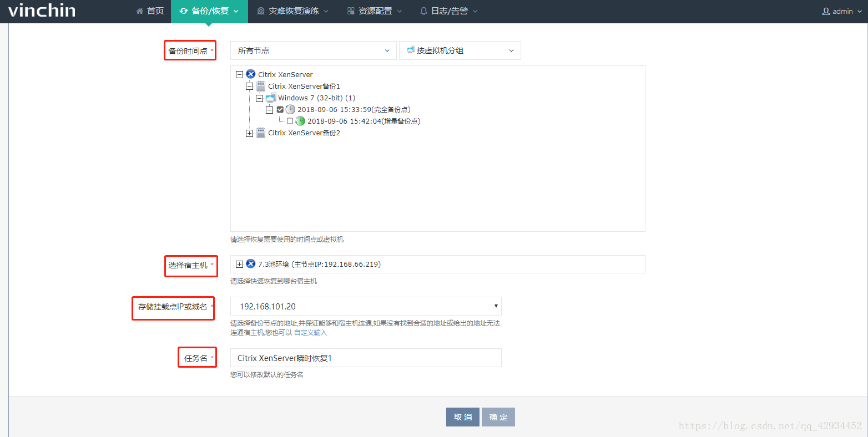Click the green icon on the incremental backup point
The width and height of the screenshot is (868, 437).
click(300, 121)
